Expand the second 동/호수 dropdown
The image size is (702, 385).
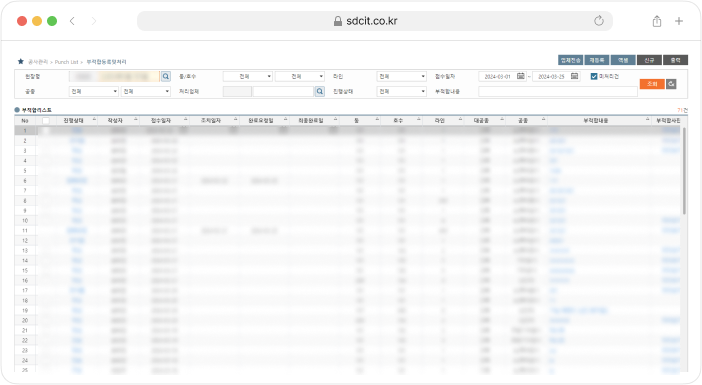[300, 77]
